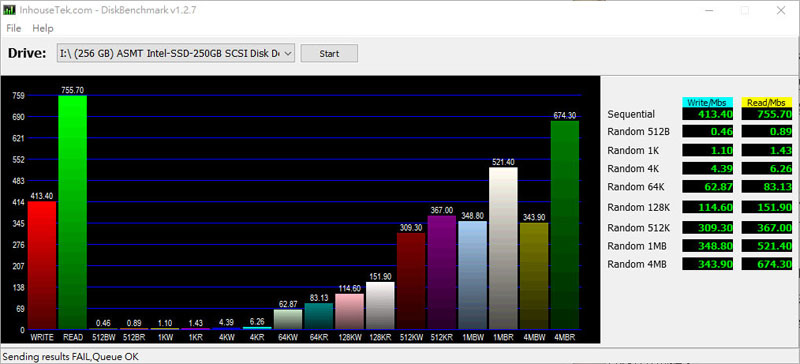Click Random 1K write value 1.10
The height and width of the screenshot is (364, 800).
[x=708, y=150]
